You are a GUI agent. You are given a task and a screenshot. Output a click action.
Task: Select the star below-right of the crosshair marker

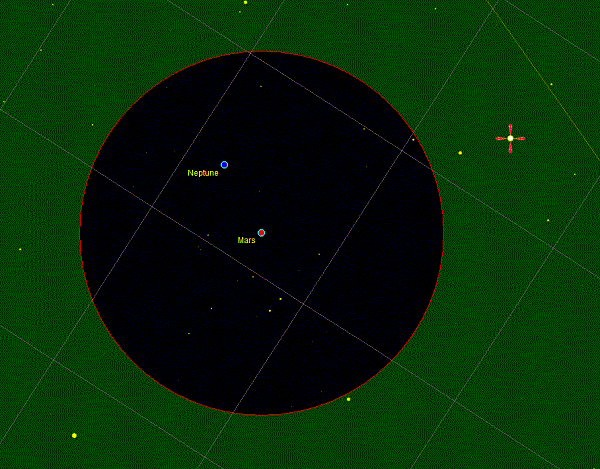coord(548,220)
